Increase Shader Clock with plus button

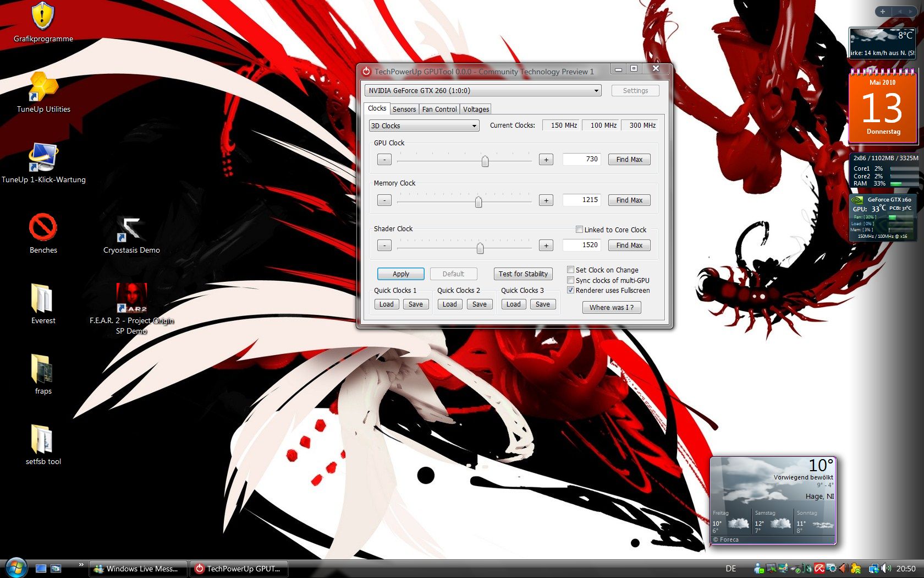tap(546, 246)
